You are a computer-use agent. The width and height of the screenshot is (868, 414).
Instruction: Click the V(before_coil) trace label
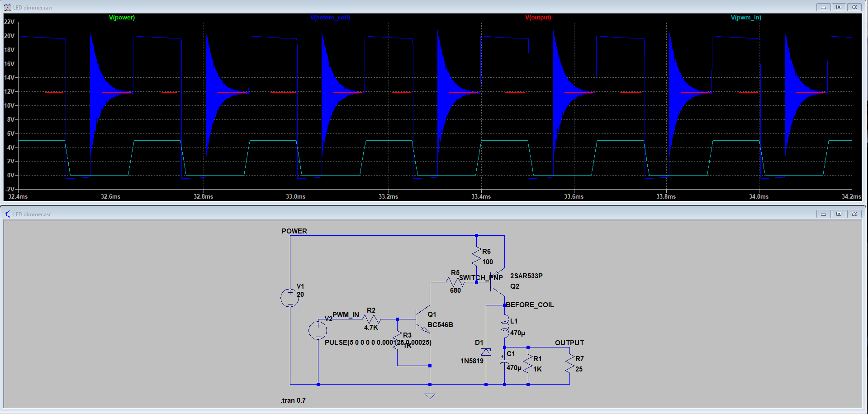(x=330, y=18)
